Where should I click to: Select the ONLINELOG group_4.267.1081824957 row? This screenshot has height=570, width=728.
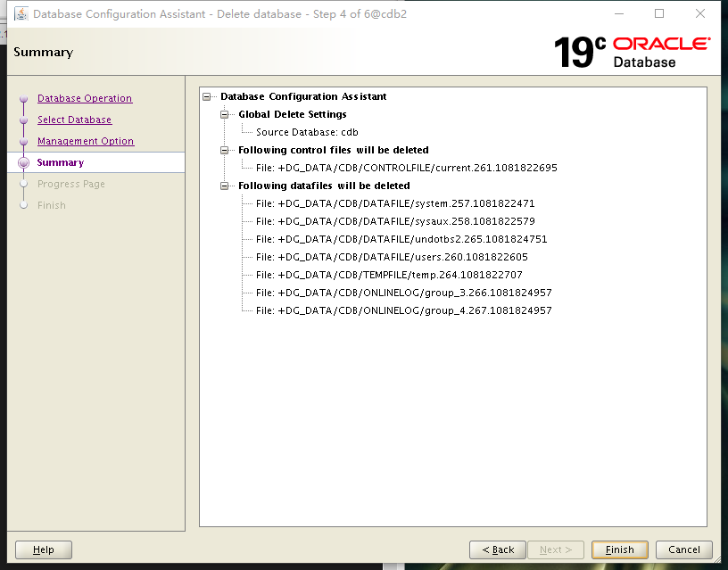(404, 310)
